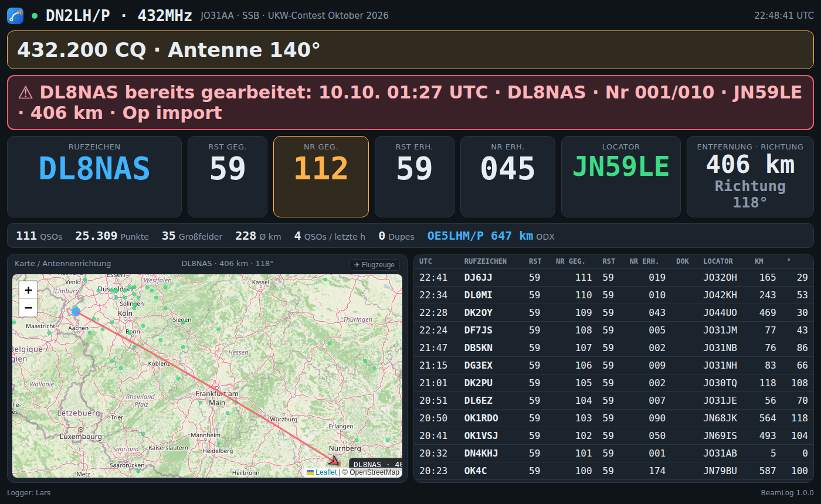Click the red arrow target marker
Screen dimensions: 821x504
tap(333, 460)
